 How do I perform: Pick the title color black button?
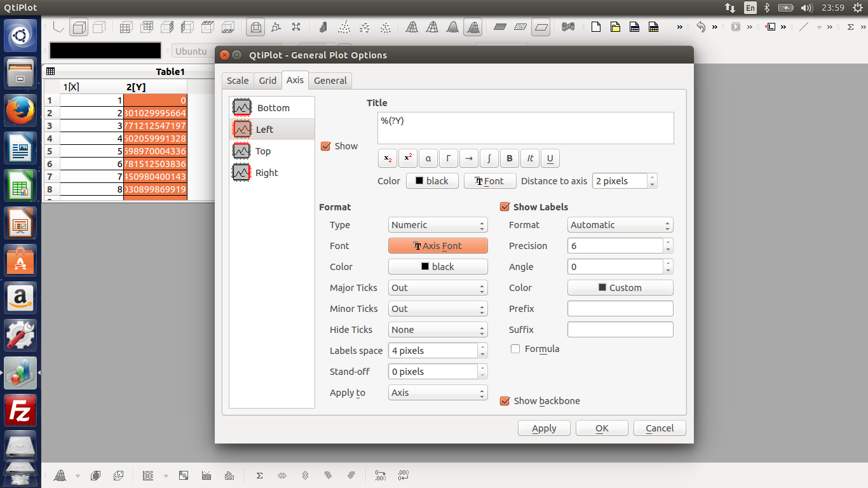pos(432,181)
